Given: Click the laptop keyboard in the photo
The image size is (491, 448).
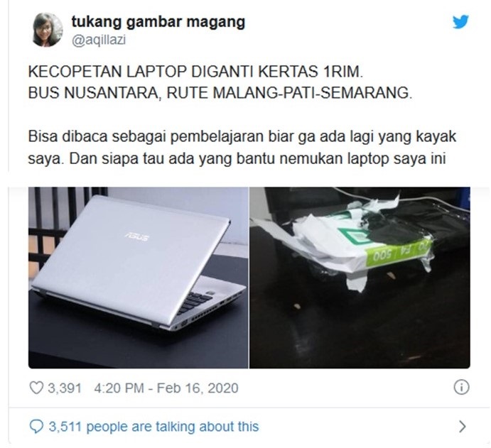Looking at the screenshot, I should (x=196, y=302).
